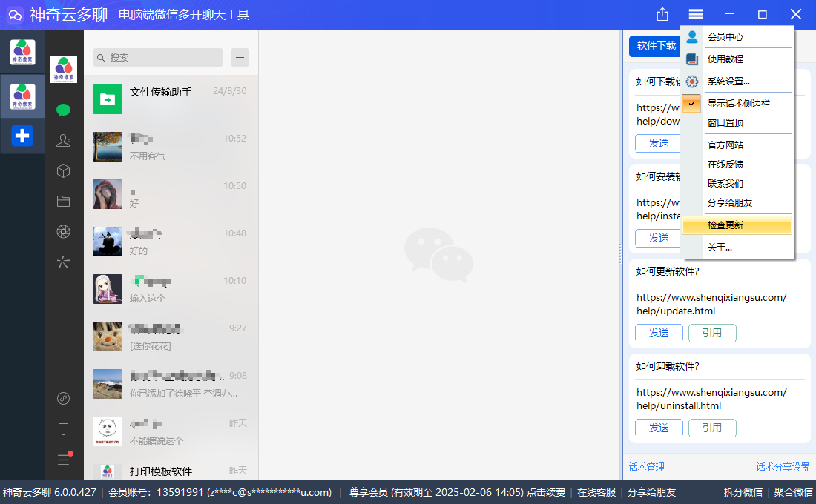Open the hamburger menu in the title bar

695,13
